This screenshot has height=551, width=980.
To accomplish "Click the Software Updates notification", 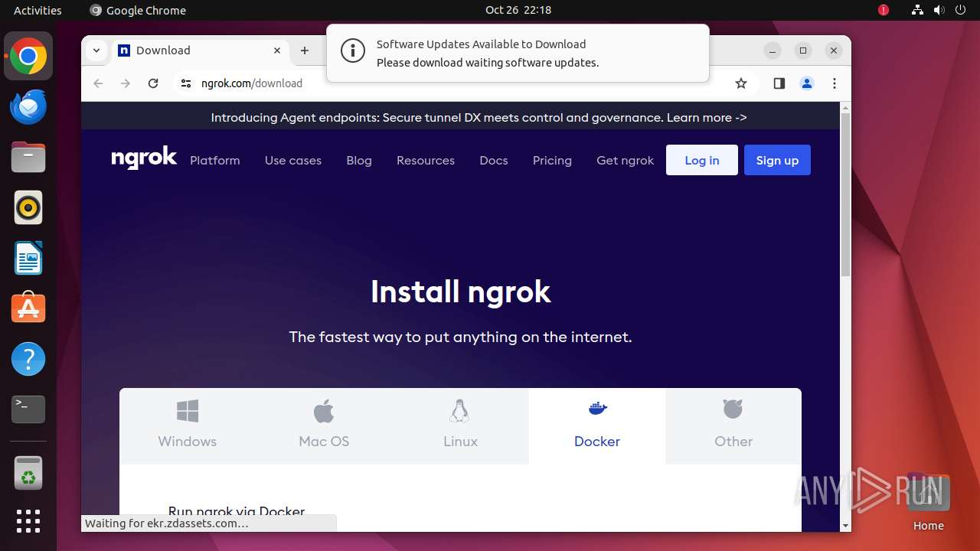I will [x=518, y=53].
